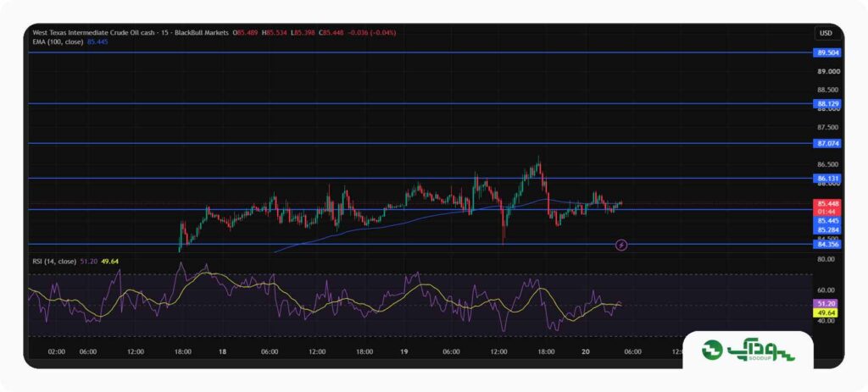868x392 pixels.
Task: Click the purple 51.20 RSI value label
Action: point(827,304)
